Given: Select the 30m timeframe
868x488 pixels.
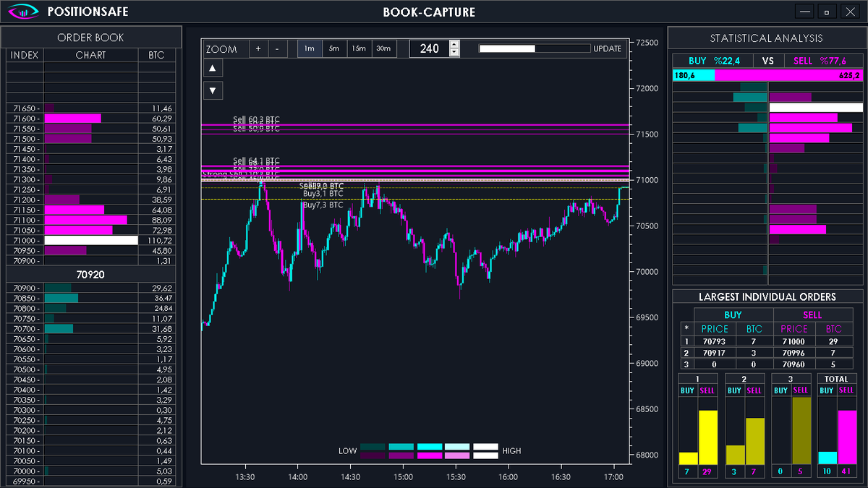Looking at the screenshot, I should pos(383,48).
